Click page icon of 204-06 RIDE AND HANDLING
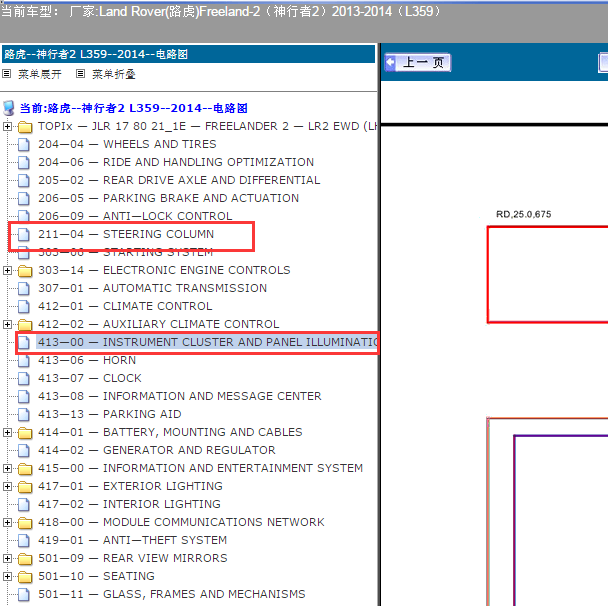Image resolution: width=608 pixels, height=606 pixels. 24,162
